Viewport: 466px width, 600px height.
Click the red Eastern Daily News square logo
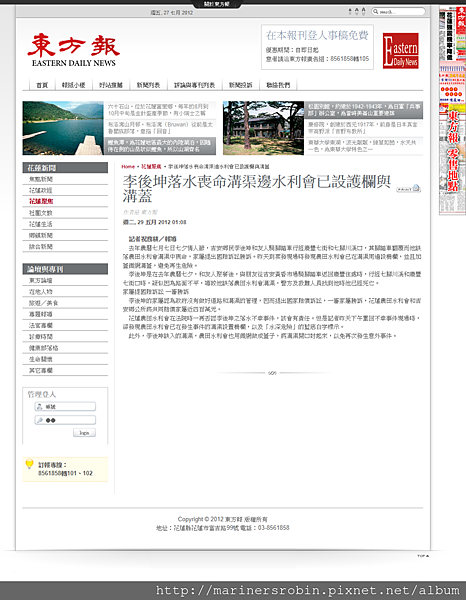(x=401, y=51)
